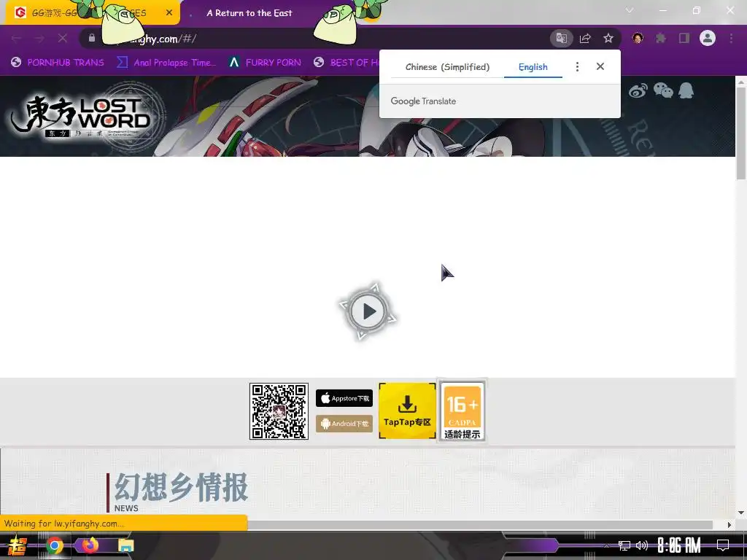Open the QQ penguin social icon
Screen dimensions: 747x560
(686, 90)
